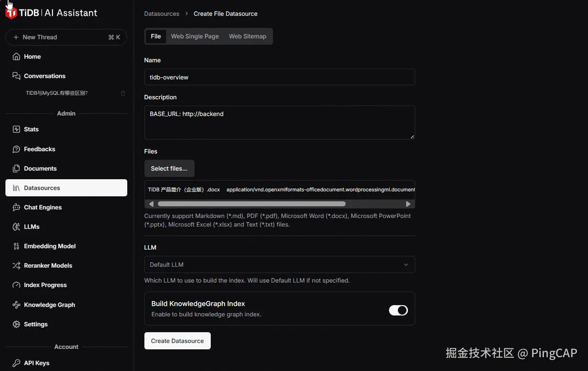Open the TiDB与MySQL有哪些区别? conversation

tap(57, 93)
